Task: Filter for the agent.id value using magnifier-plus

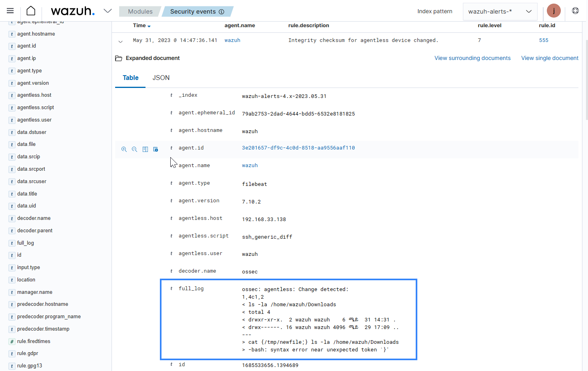Action: tap(124, 149)
